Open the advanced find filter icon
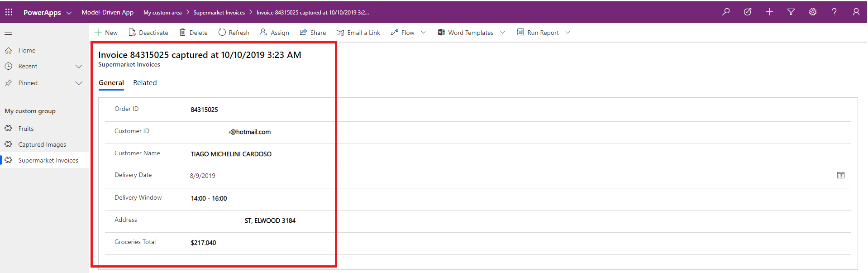This screenshot has width=868, height=273. (x=791, y=12)
